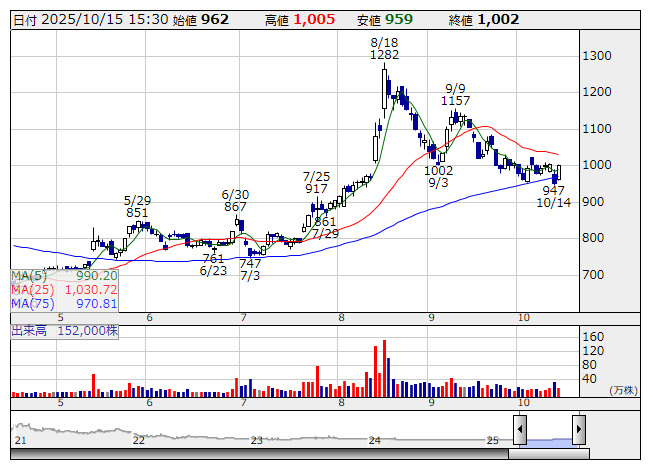
Task: Click the latest white candlestick at far right
Action: pos(559,172)
